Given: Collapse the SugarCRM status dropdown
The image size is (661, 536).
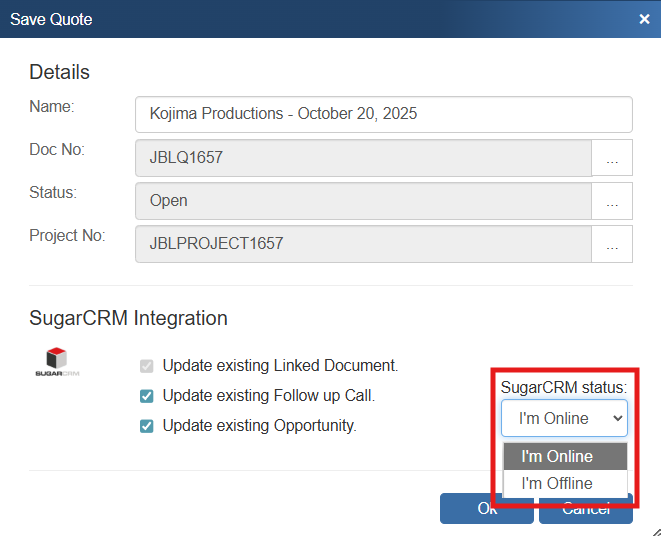Looking at the screenshot, I should pyautogui.click(x=564, y=418).
